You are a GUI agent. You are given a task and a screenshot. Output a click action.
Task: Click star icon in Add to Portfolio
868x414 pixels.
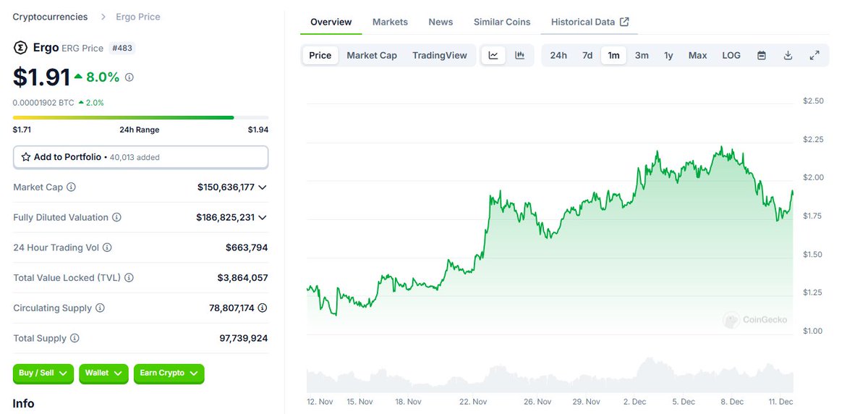coord(26,157)
